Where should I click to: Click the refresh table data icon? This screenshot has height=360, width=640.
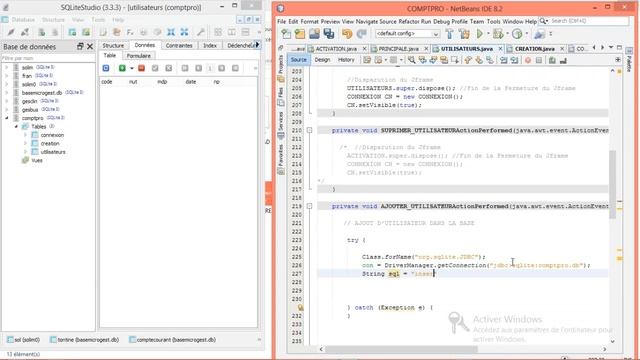(106, 68)
